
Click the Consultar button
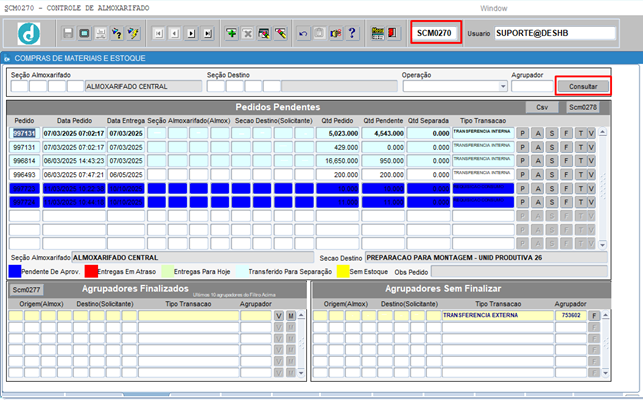pyautogui.click(x=583, y=87)
